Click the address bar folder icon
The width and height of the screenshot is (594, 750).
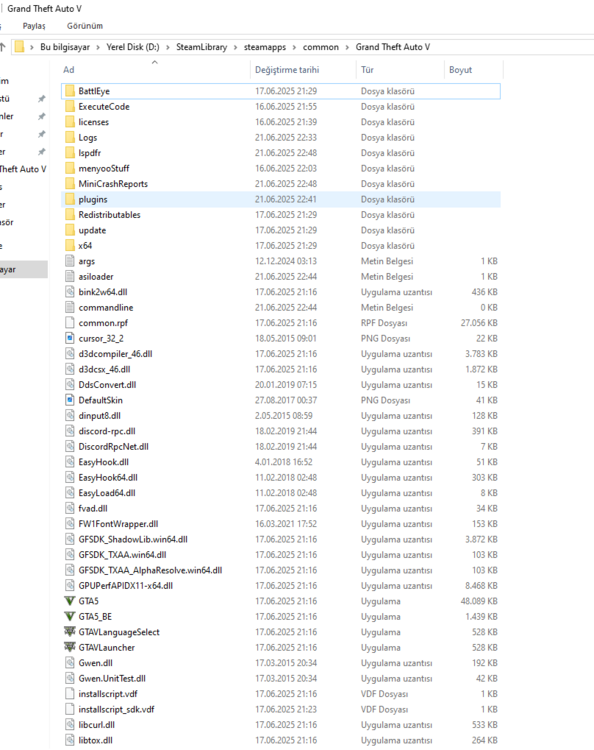coord(19,46)
